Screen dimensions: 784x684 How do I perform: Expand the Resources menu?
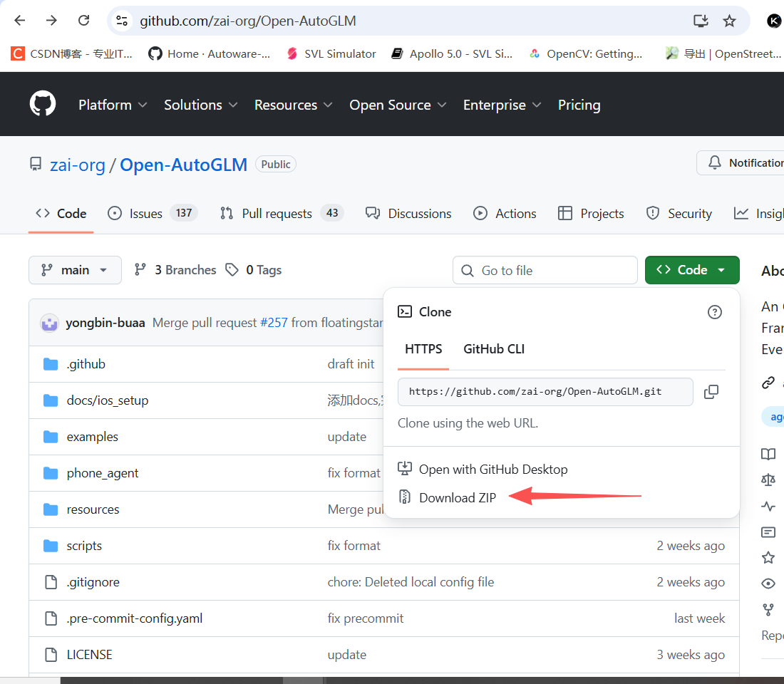[293, 105]
